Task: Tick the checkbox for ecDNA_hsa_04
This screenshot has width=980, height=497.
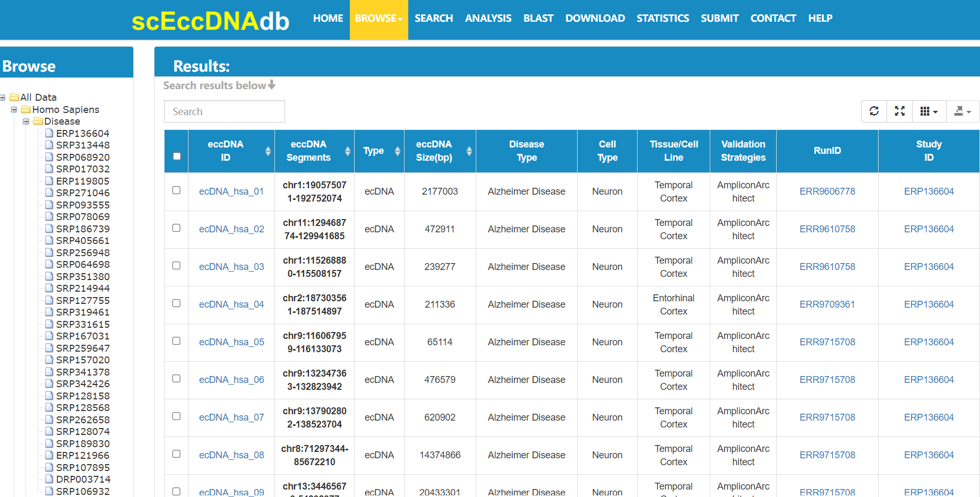Action: (x=176, y=303)
